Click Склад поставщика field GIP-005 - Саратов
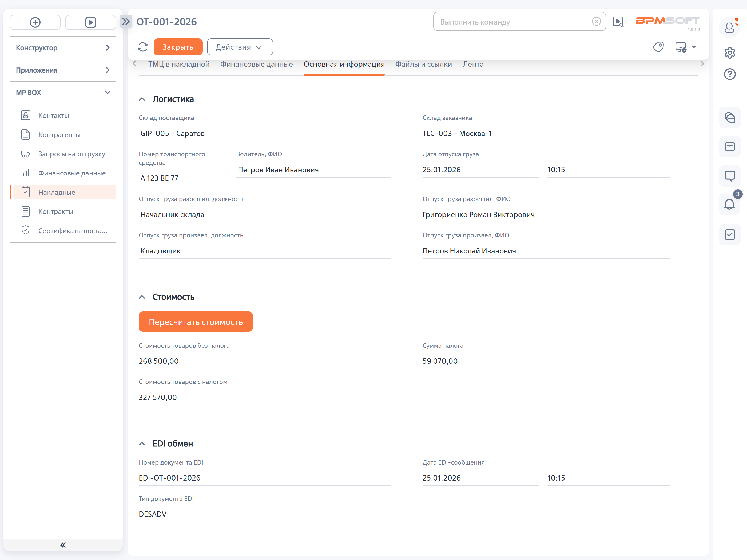 pyautogui.click(x=264, y=133)
